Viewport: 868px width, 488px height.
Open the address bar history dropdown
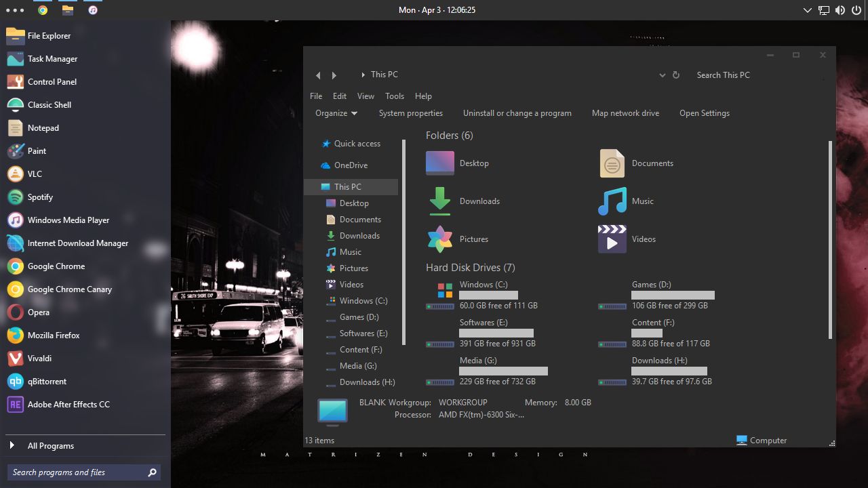click(662, 75)
